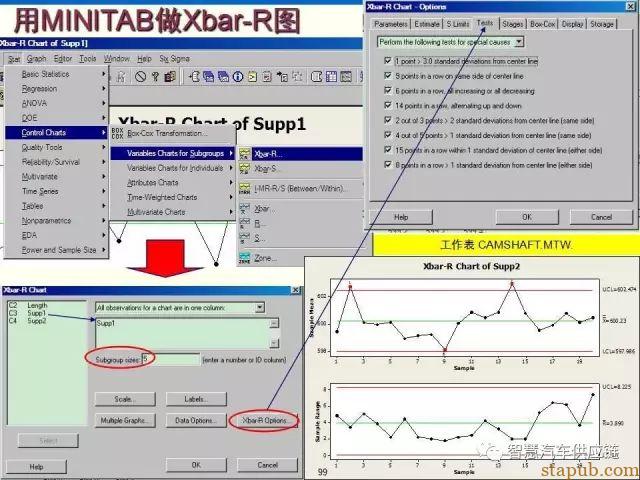
Task: Open the Graph menu
Action: [36, 59]
